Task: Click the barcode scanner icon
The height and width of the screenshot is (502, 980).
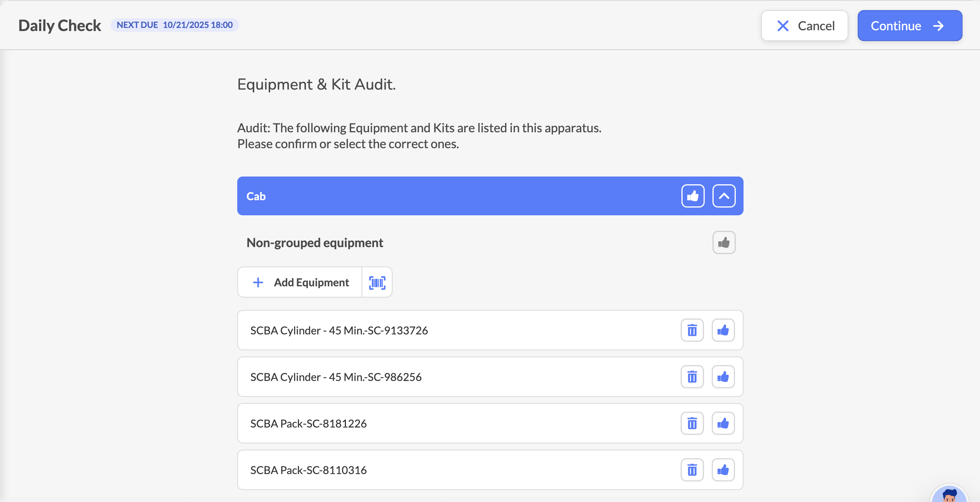Action: pyautogui.click(x=377, y=282)
